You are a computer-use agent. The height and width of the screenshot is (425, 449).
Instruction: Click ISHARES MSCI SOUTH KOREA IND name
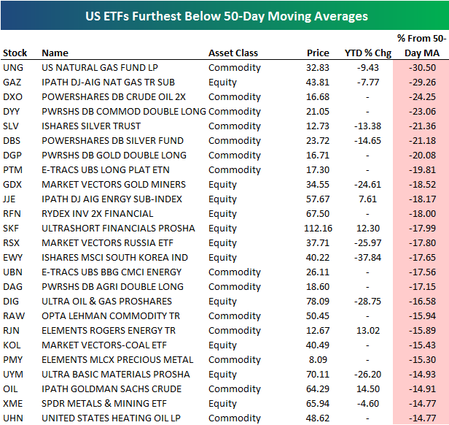click(x=115, y=258)
